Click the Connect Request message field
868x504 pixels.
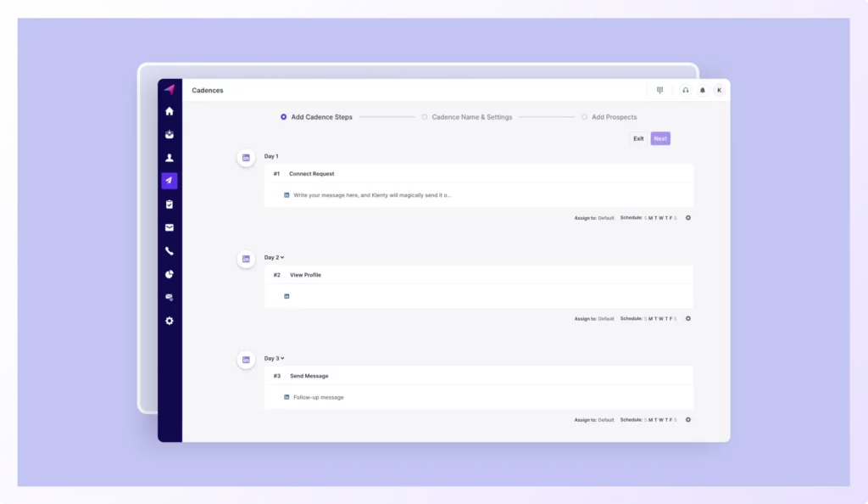(x=373, y=195)
